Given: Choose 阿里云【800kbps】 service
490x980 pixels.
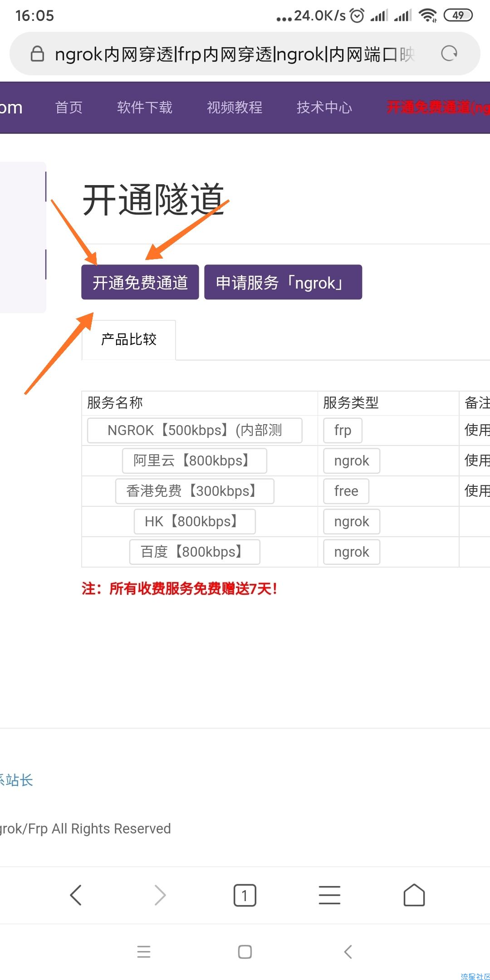Looking at the screenshot, I should [x=195, y=461].
